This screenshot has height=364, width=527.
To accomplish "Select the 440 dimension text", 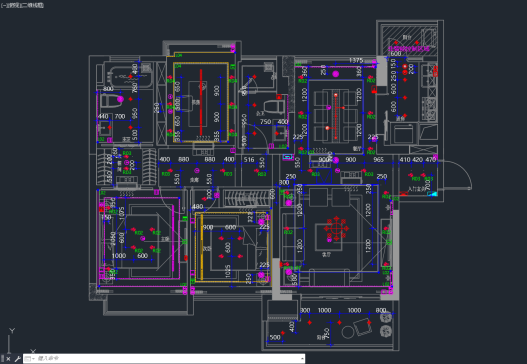I will [x=103, y=116].
